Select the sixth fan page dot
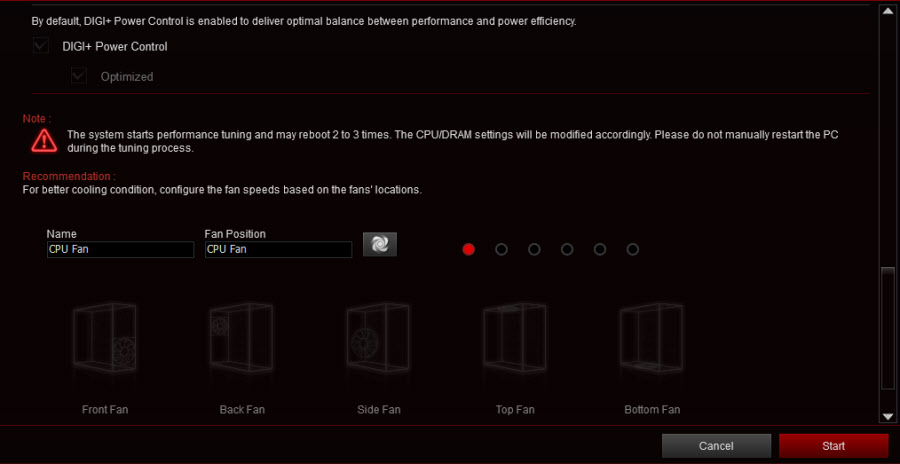This screenshot has height=464, width=900. (633, 249)
